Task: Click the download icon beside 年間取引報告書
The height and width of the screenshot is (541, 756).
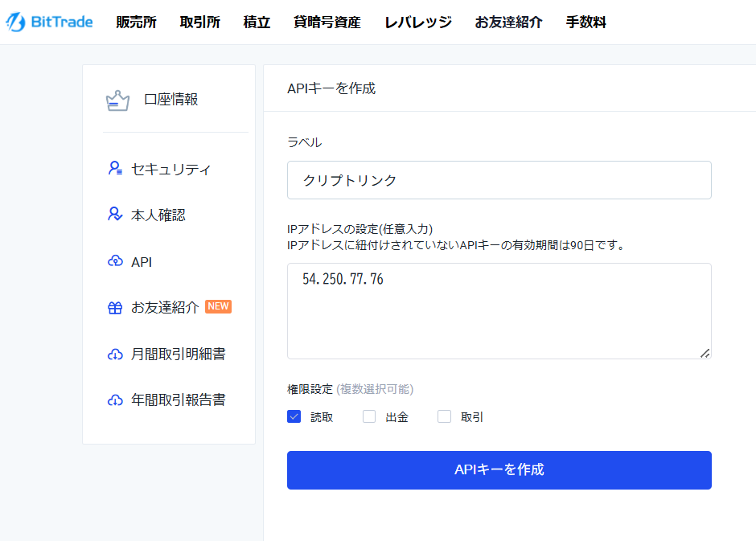Action: (x=115, y=400)
